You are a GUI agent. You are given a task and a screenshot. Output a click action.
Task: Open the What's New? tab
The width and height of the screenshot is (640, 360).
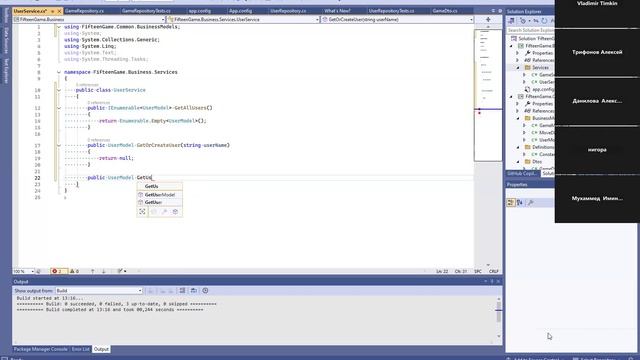pyautogui.click(x=337, y=11)
